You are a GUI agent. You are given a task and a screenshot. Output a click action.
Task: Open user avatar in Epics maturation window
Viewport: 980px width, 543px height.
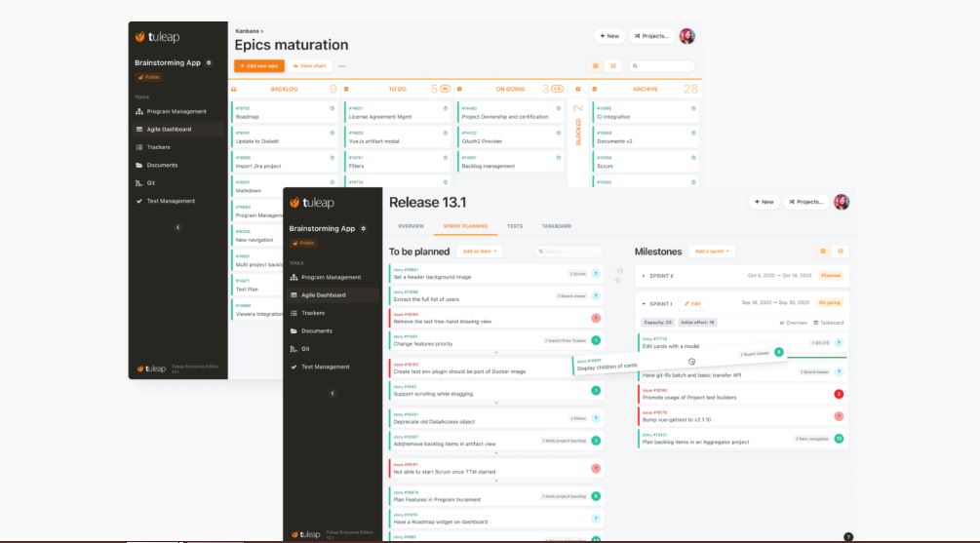(x=686, y=36)
